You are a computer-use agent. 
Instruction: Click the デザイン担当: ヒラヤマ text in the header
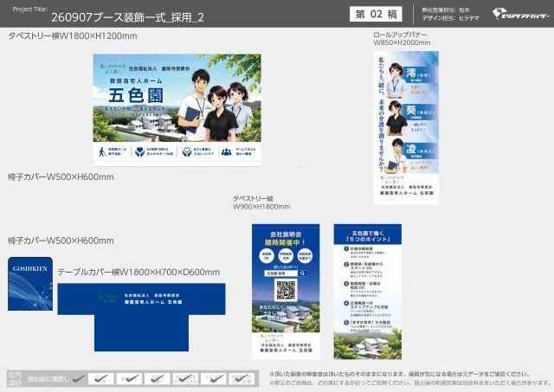click(450, 18)
